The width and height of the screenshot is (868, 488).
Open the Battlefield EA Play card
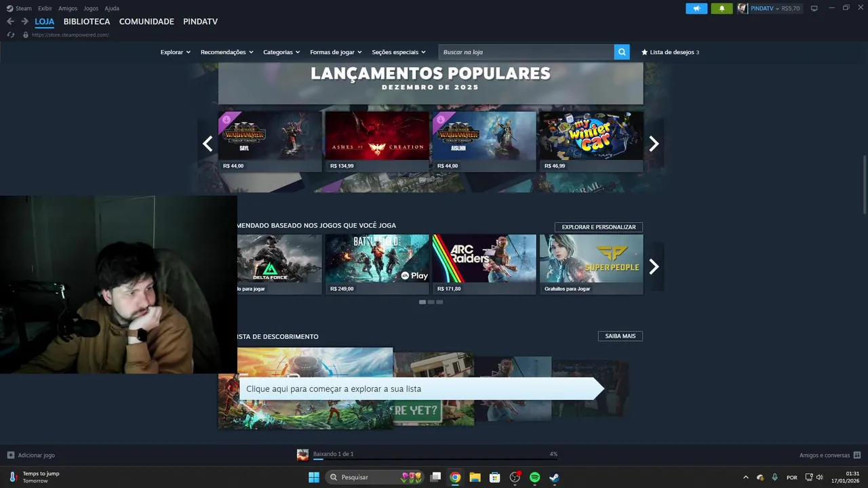(x=377, y=264)
